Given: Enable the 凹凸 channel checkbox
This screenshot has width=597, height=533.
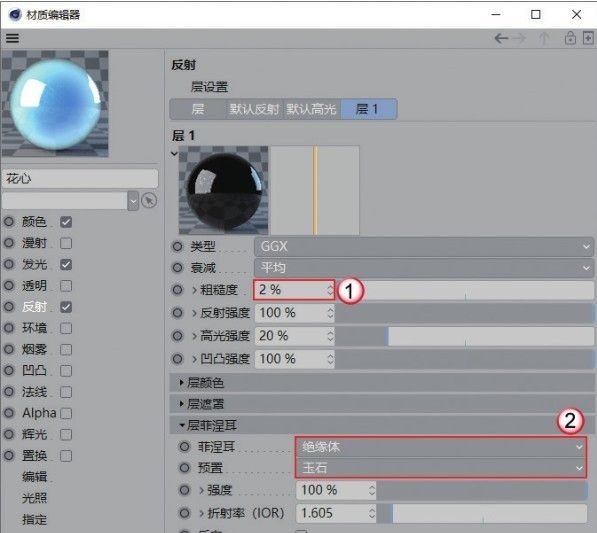Looking at the screenshot, I should [x=66, y=371].
